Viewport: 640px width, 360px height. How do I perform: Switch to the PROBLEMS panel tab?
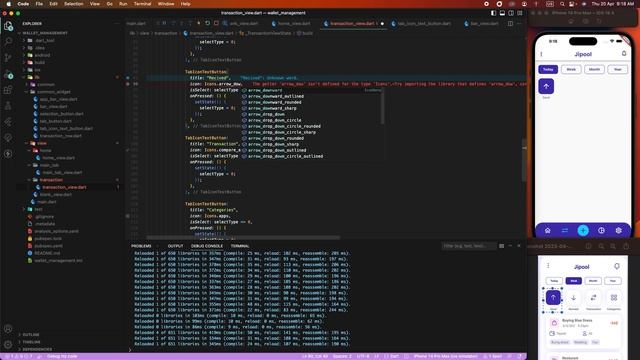coord(141,246)
